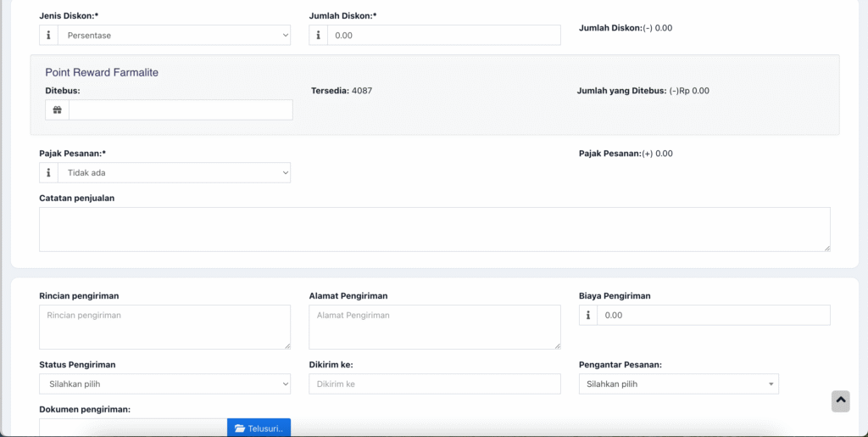Expand the Pajak Pesanan dropdown
Screen dimensions: 868x437
coord(174,173)
